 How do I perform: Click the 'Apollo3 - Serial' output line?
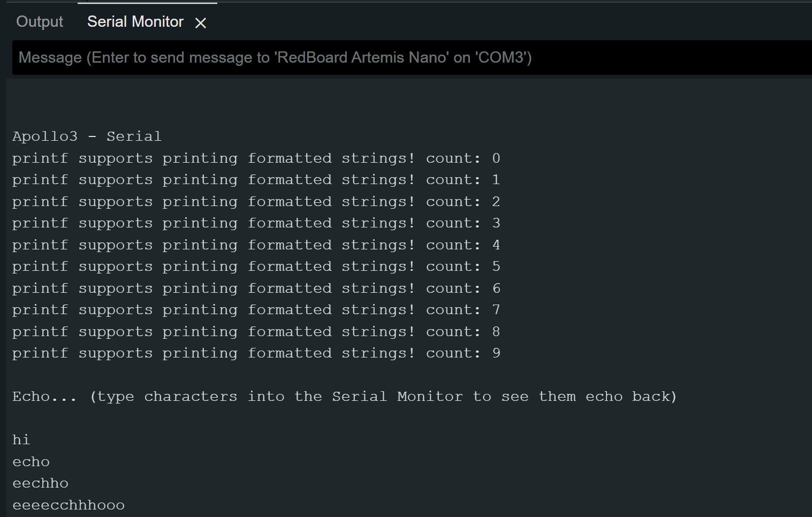click(x=87, y=136)
